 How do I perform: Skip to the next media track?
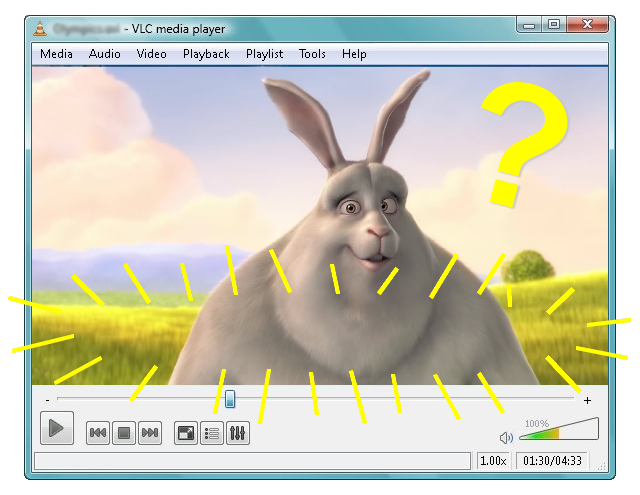pyautogui.click(x=150, y=433)
